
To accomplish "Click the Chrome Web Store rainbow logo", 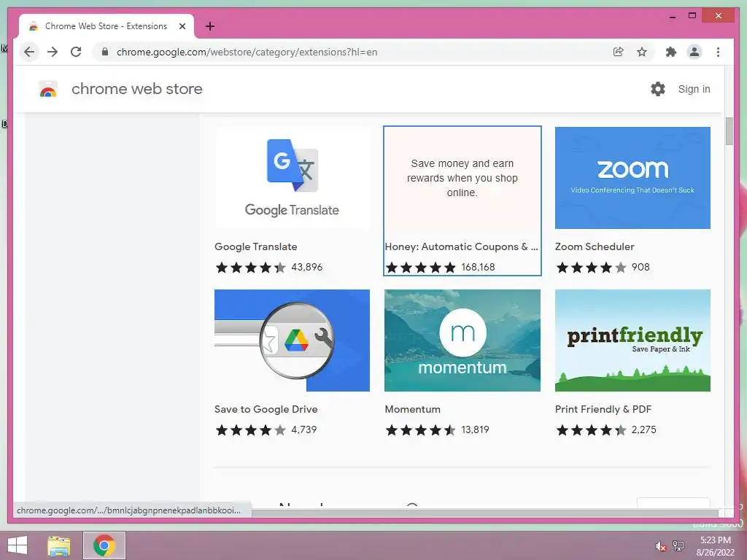I will coord(48,89).
